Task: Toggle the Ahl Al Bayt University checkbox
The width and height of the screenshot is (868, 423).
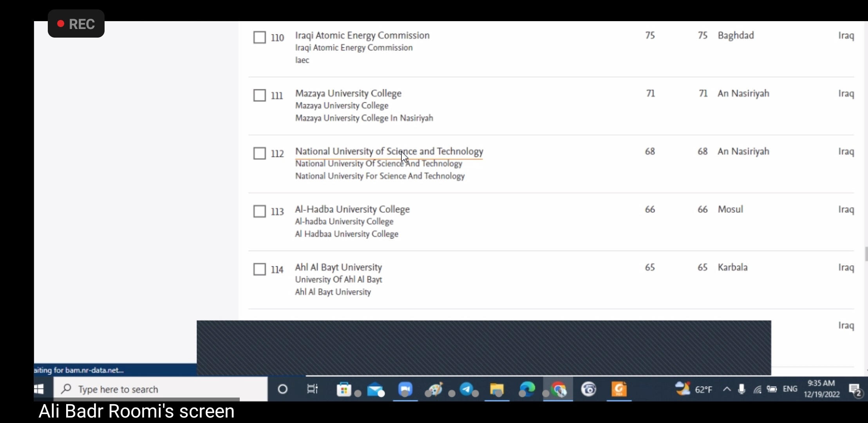Action: point(259,269)
